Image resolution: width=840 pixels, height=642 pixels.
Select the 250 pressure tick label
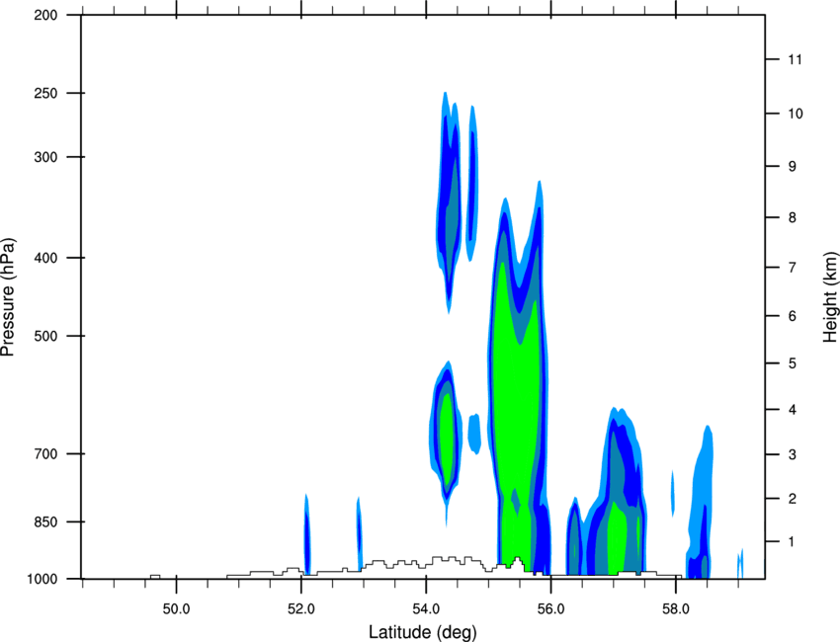click(45, 93)
